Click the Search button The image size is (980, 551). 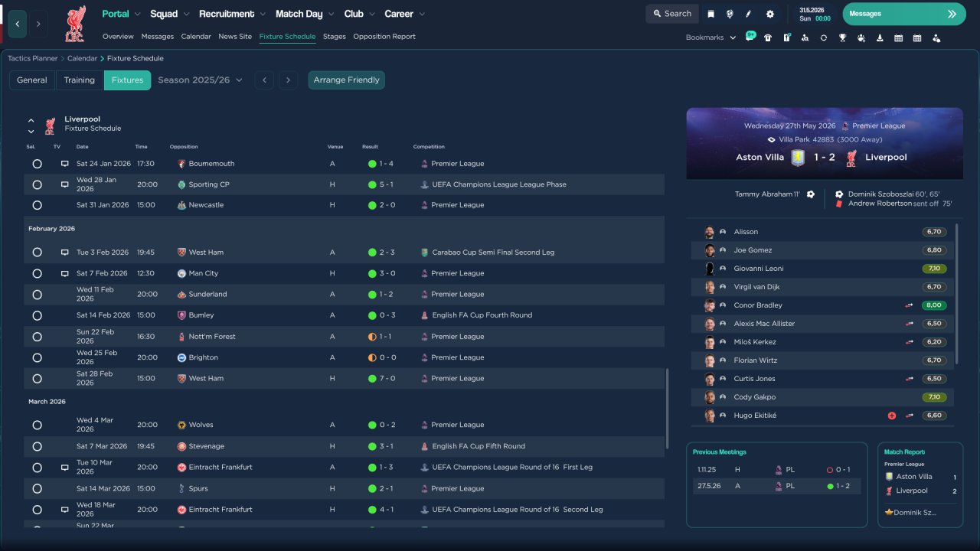[671, 14]
